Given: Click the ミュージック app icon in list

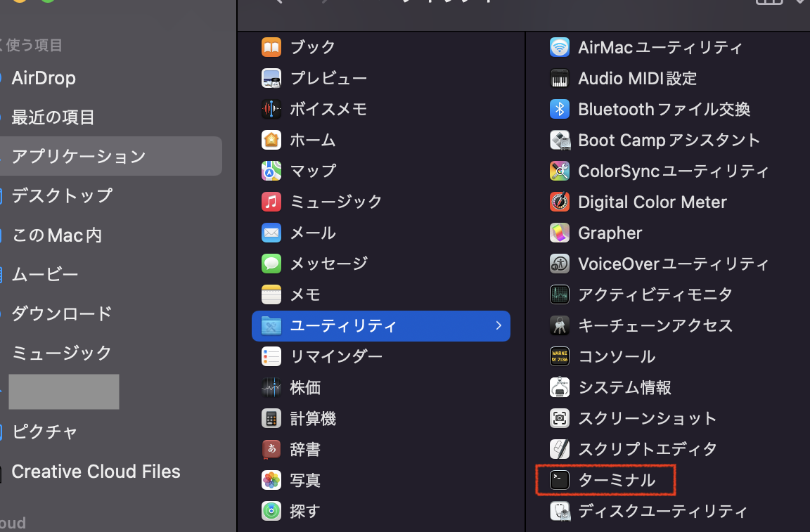Looking at the screenshot, I should 271,202.
